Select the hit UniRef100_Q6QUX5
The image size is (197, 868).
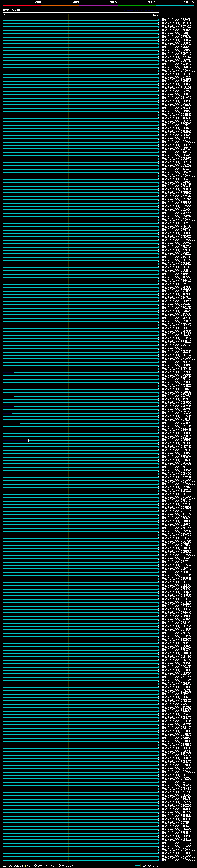tap(176, 43)
